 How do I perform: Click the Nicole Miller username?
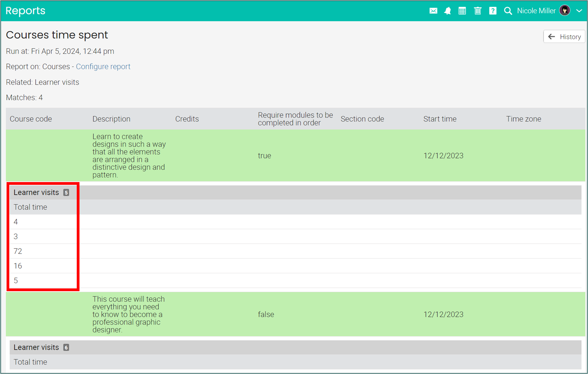click(536, 11)
